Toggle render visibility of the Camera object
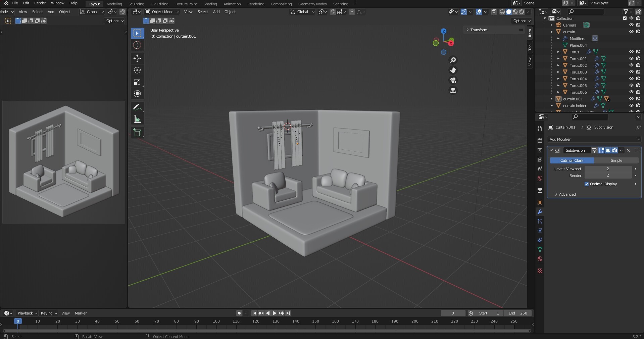 point(638,25)
